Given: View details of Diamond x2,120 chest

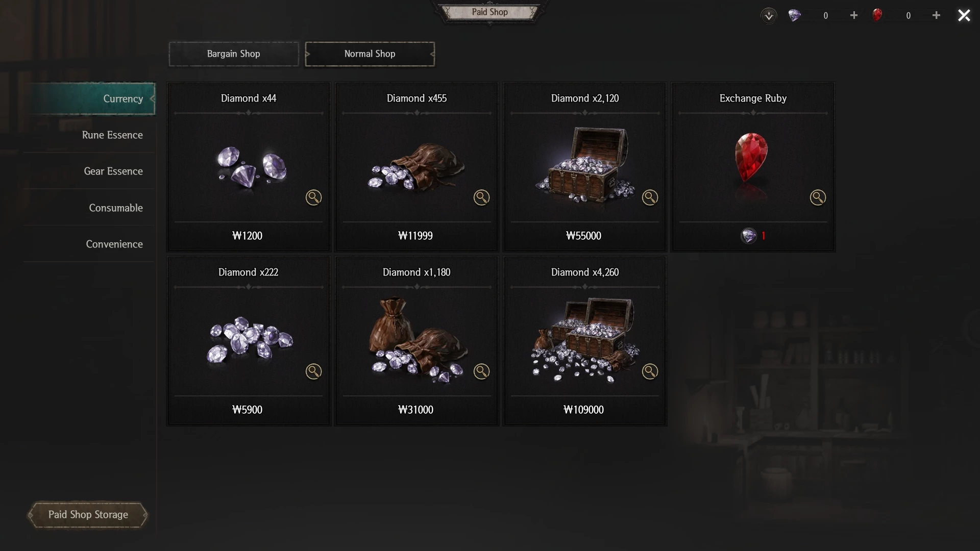Looking at the screenshot, I should (x=650, y=197).
